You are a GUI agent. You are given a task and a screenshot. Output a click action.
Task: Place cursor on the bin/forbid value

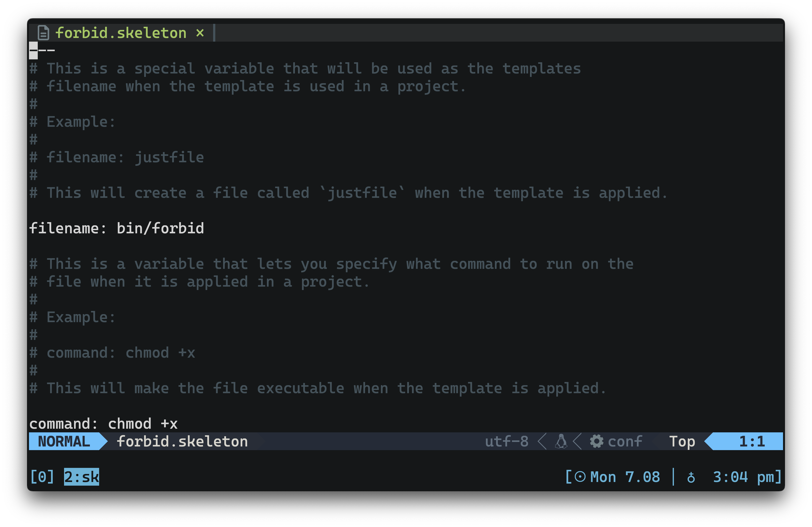tap(160, 228)
